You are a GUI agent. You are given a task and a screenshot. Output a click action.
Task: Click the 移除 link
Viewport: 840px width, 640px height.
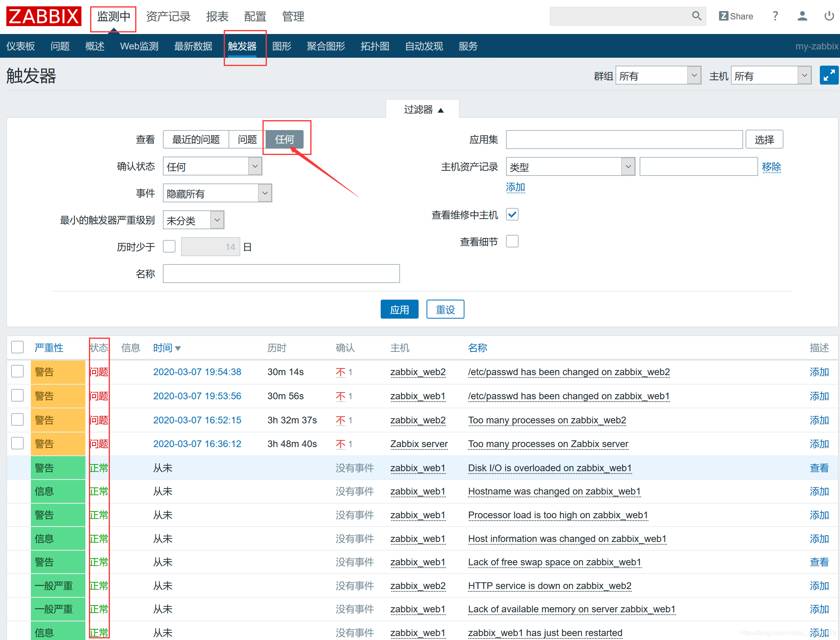772,166
